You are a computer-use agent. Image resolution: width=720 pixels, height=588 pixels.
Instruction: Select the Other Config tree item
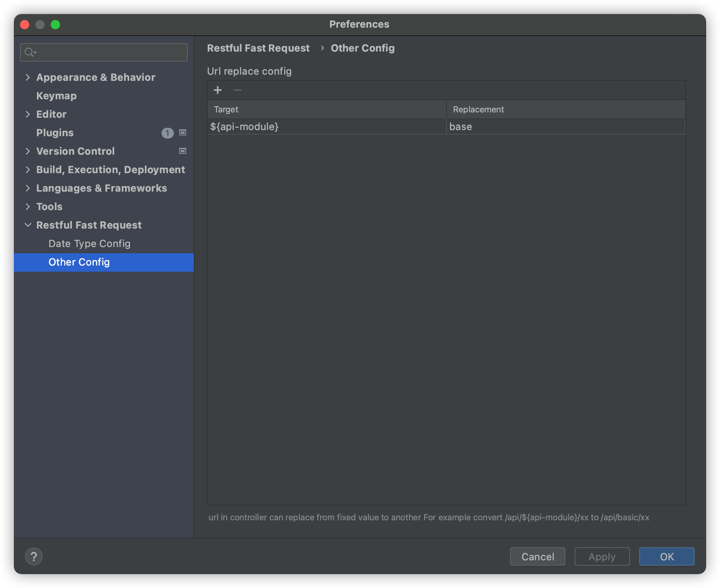(x=79, y=262)
